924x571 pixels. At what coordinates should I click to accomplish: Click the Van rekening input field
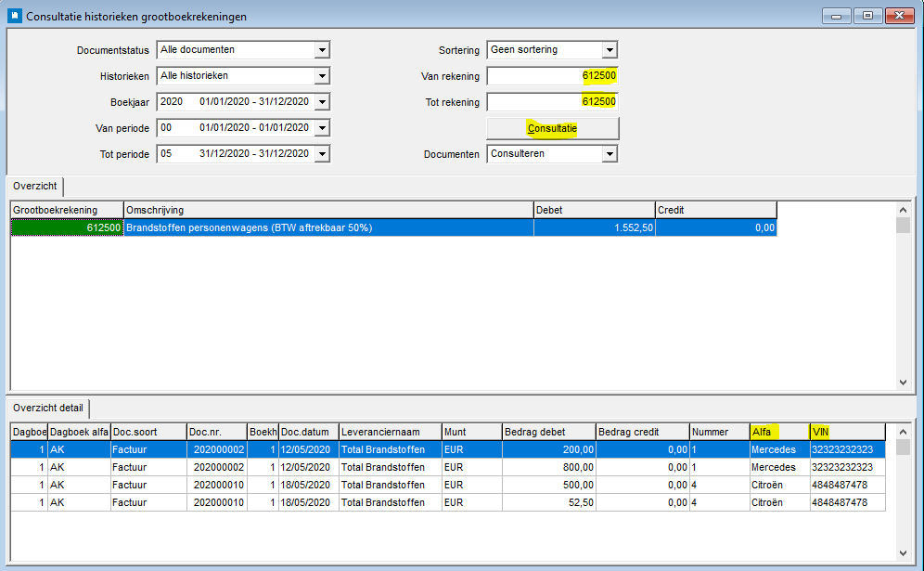pyautogui.click(x=552, y=76)
